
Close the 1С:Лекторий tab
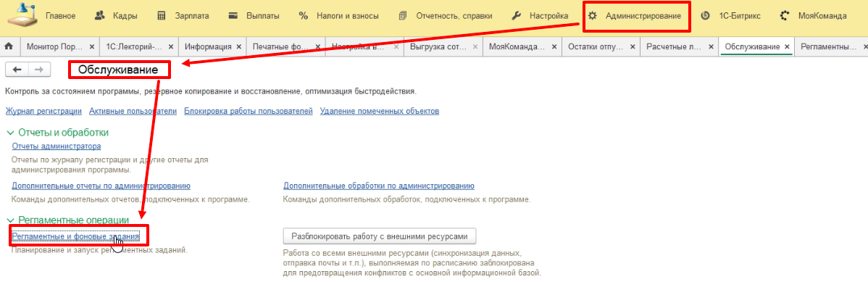[171, 47]
